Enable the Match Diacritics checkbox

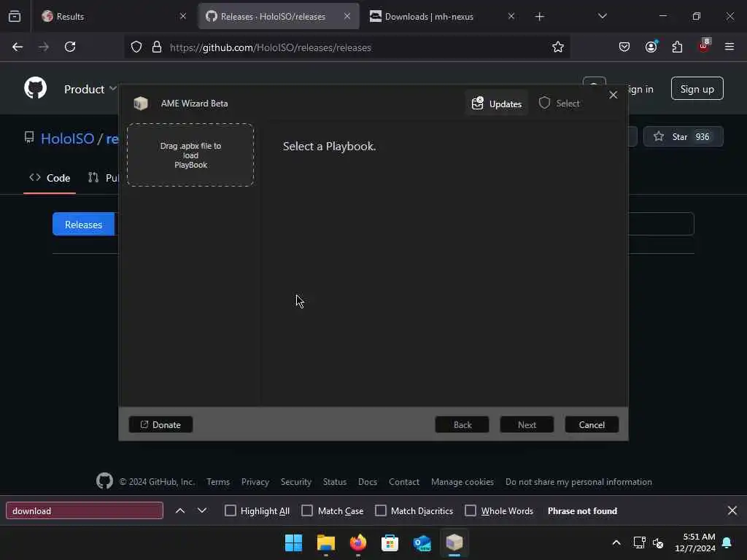click(381, 510)
